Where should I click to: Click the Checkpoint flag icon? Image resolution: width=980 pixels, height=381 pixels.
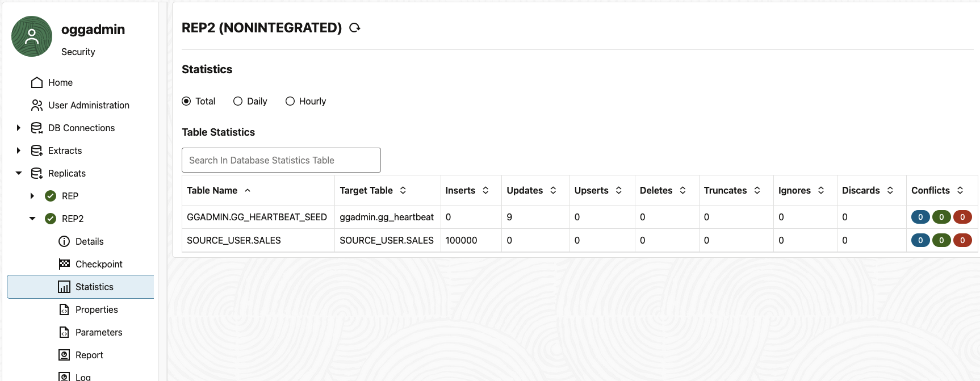click(x=64, y=264)
